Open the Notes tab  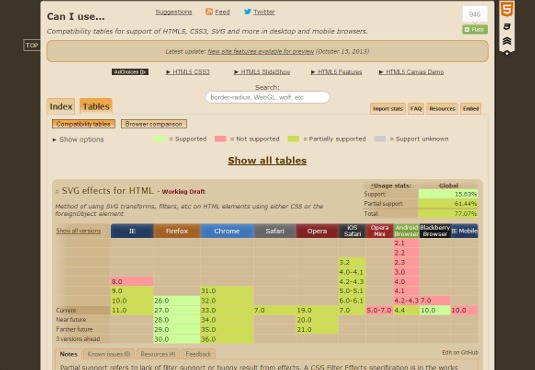coord(69,354)
